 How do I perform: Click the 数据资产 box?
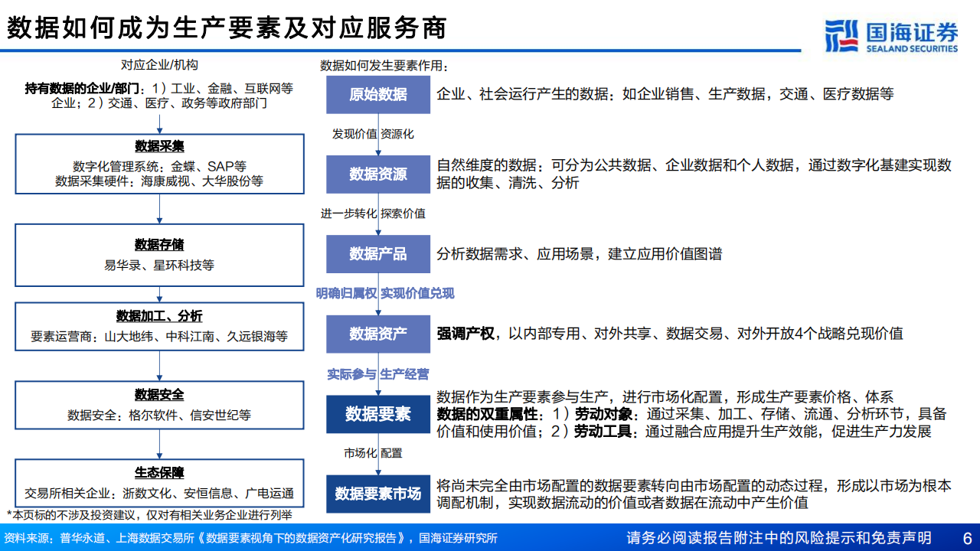point(378,334)
